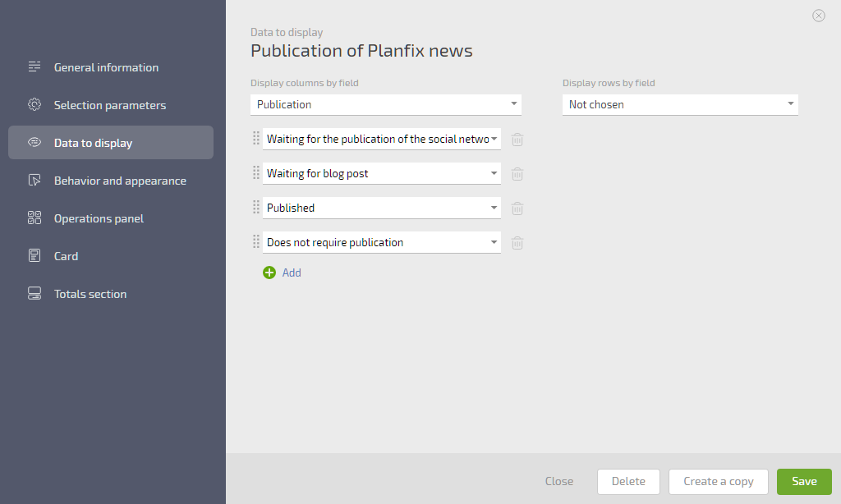Click the Totals section icon
Screen dimensions: 841x504
pos(34,293)
